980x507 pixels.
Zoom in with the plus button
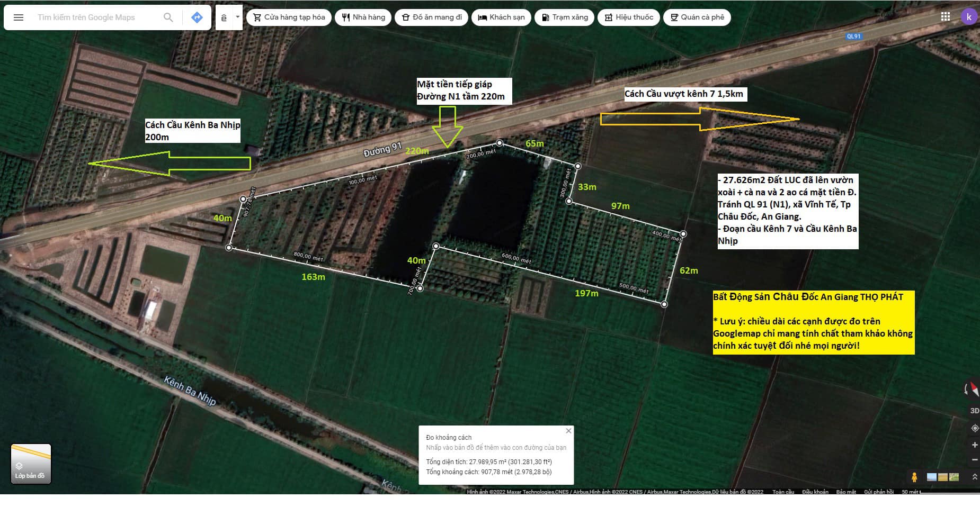coord(974,445)
